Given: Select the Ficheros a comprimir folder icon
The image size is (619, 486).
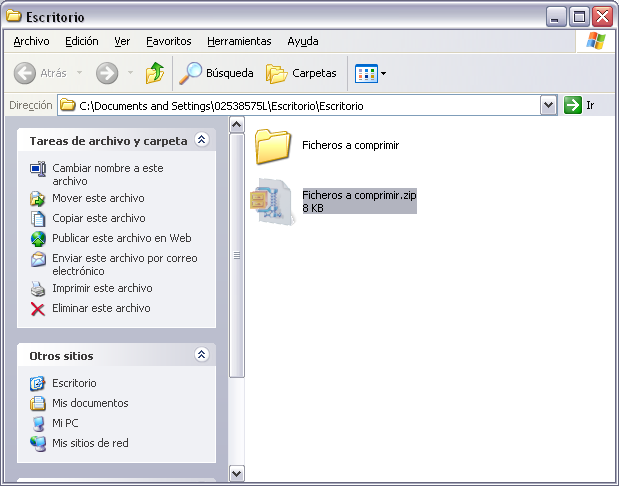Looking at the screenshot, I should [273, 146].
